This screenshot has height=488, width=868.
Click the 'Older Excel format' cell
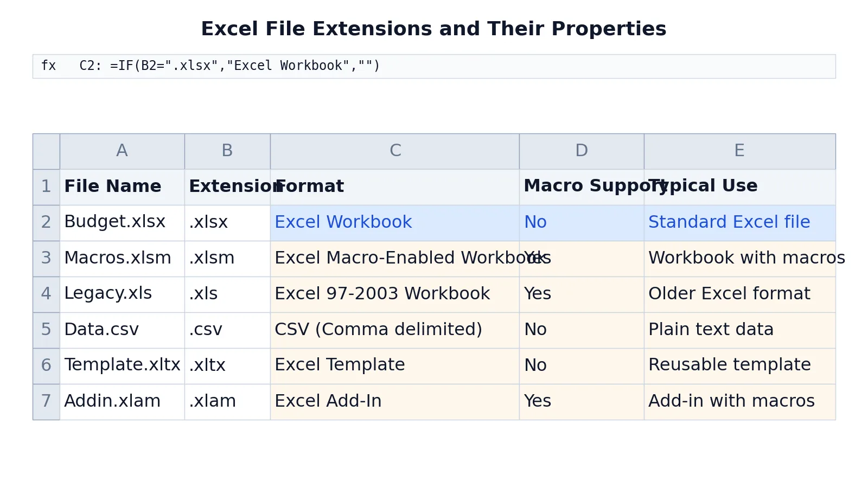pos(739,294)
